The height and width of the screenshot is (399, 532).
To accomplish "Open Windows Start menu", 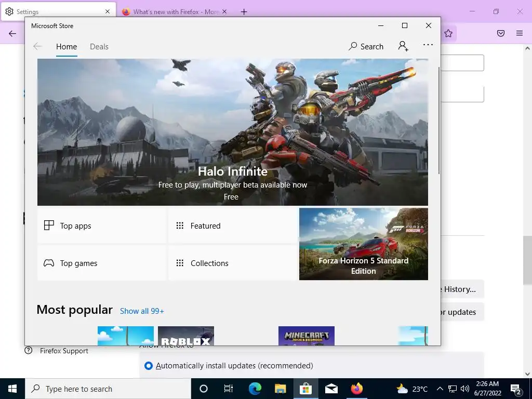I will [x=12, y=389].
